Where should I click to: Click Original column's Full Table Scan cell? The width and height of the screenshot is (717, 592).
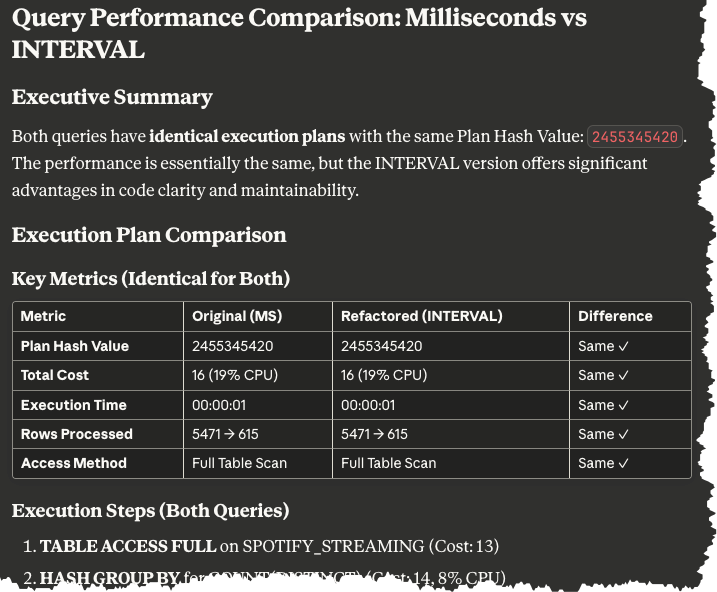[239, 463]
